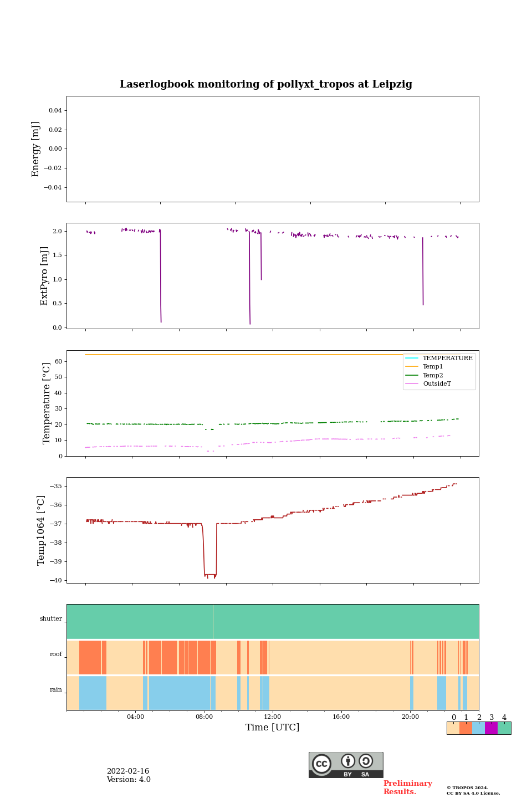Click the 2022-02-16 date text
532x798 pixels.
tap(128, 771)
